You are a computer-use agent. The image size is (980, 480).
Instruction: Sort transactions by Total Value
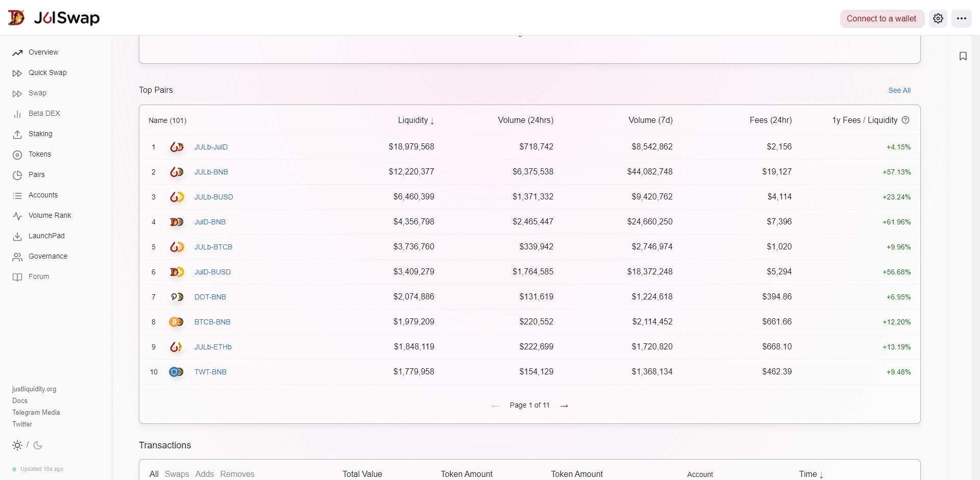362,474
